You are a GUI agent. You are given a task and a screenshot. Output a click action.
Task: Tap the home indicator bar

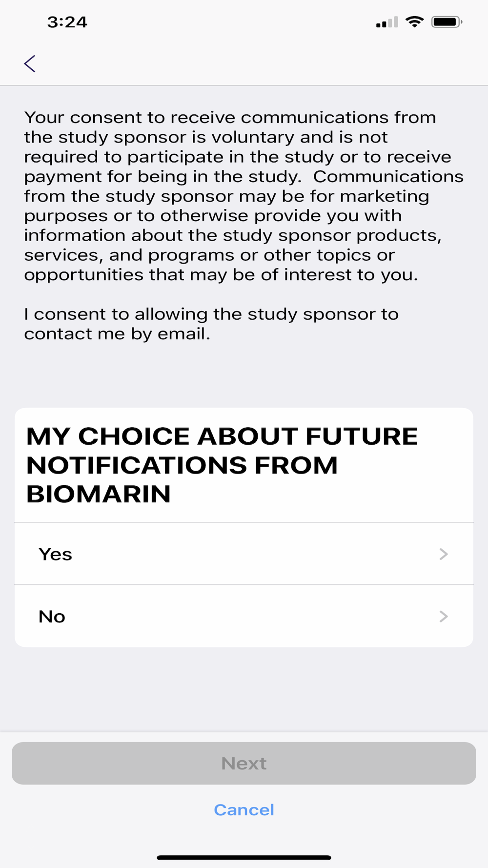[244, 857]
